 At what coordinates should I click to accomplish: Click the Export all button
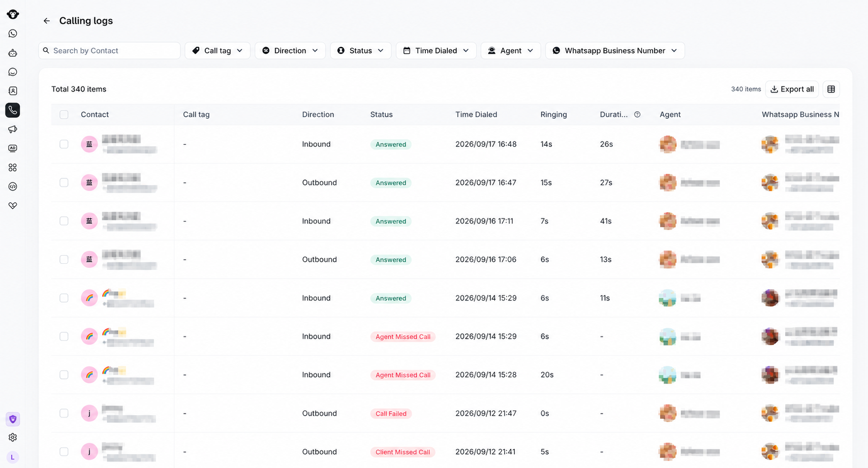(792, 89)
